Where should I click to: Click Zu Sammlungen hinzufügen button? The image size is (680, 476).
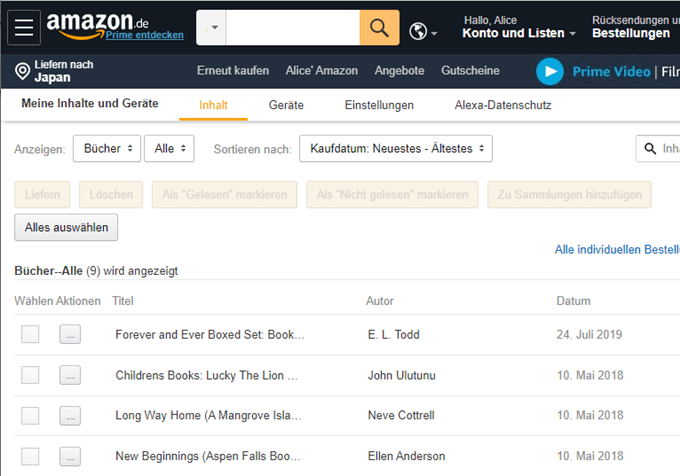569,195
